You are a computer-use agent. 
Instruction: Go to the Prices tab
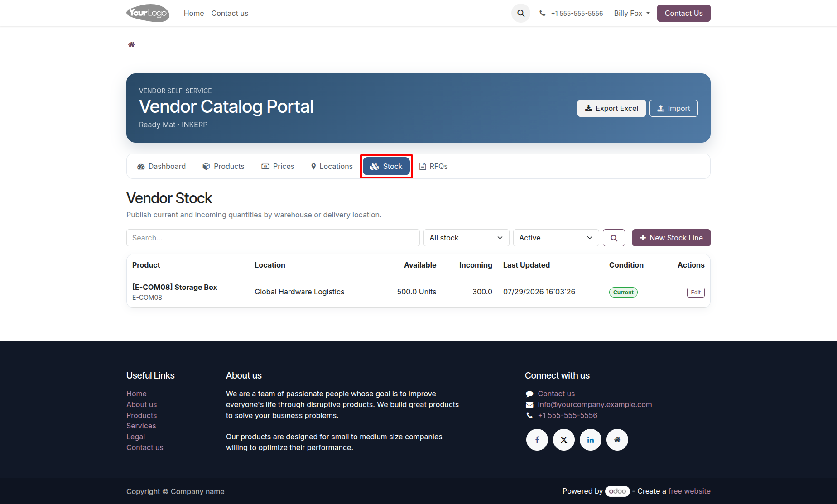coord(278,166)
